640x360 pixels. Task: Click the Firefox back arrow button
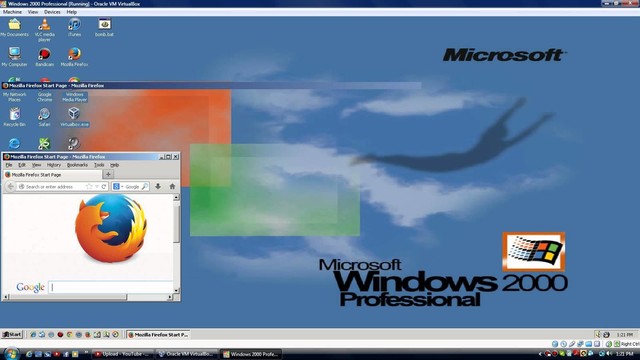[10, 187]
